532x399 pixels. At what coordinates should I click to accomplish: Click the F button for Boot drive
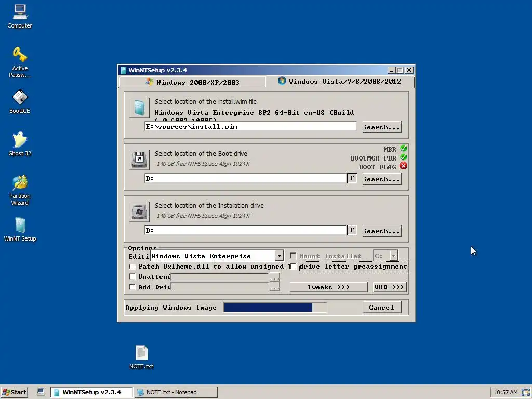click(x=352, y=178)
